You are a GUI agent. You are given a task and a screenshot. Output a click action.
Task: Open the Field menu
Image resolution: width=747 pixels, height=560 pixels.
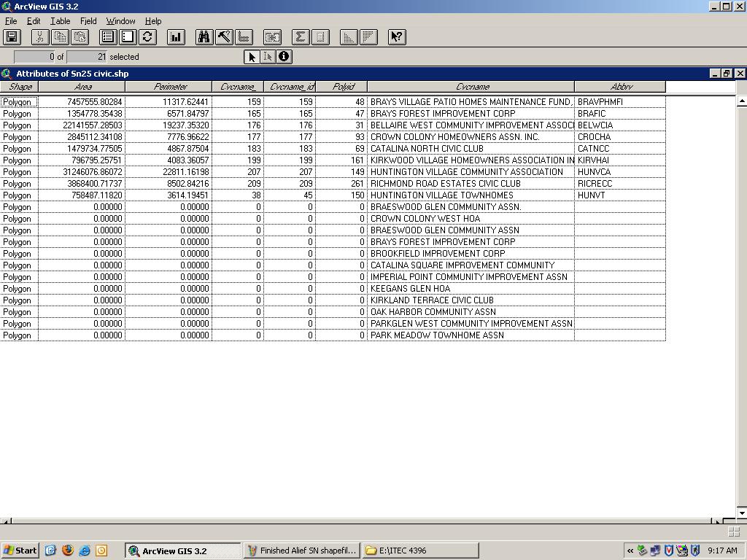coord(88,21)
